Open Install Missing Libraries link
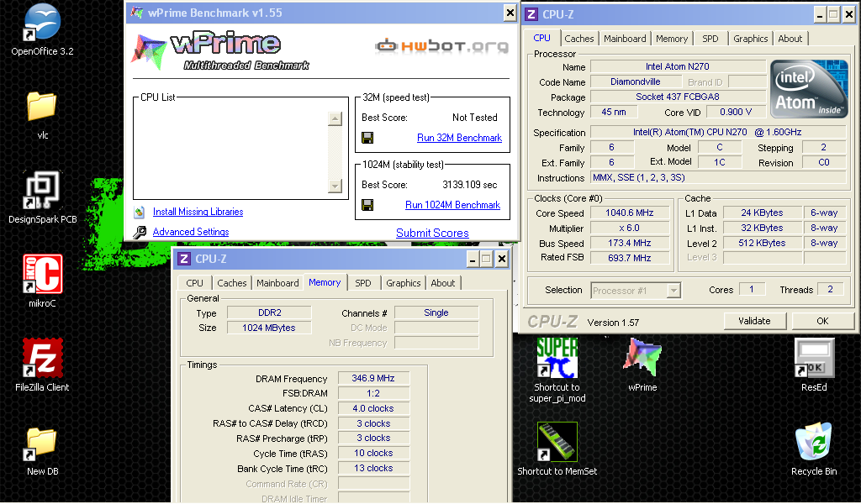861x504 pixels. click(x=198, y=212)
